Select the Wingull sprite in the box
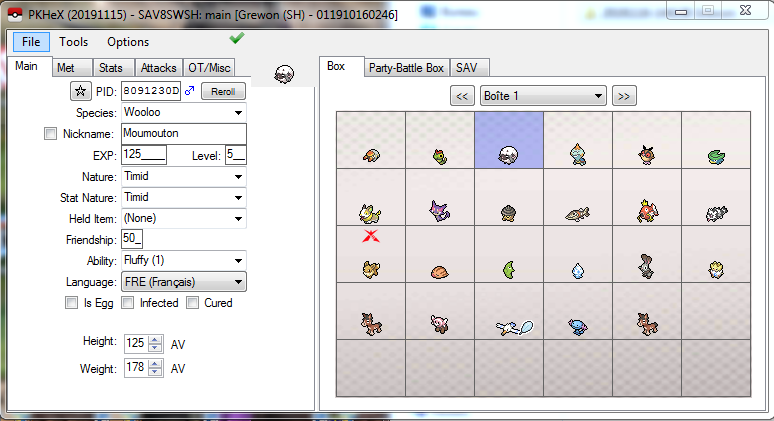Image resolution: width=774 pixels, height=421 pixels. point(514,328)
